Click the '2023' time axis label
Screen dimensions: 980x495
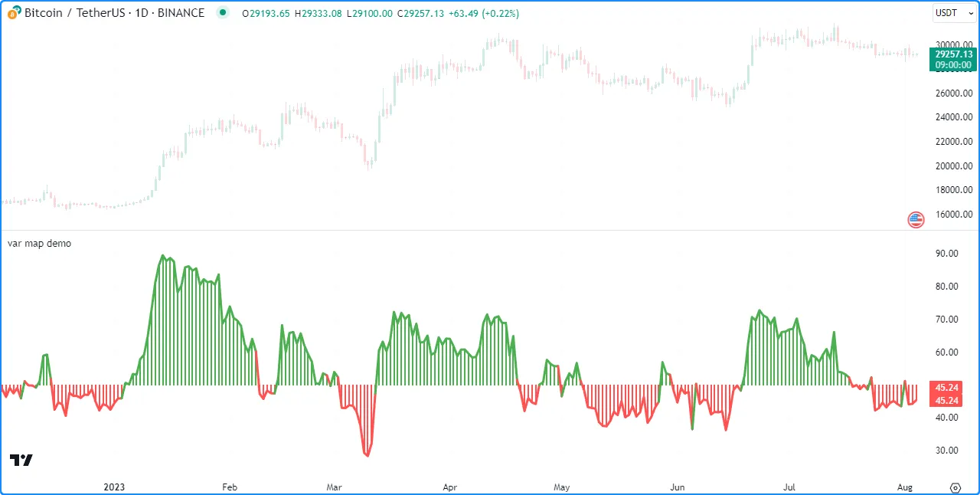pos(114,487)
